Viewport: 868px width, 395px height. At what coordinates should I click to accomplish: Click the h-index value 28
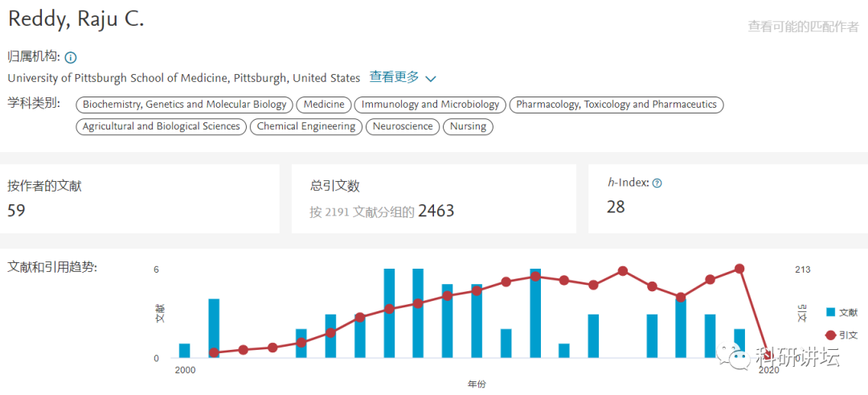(616, 207)
